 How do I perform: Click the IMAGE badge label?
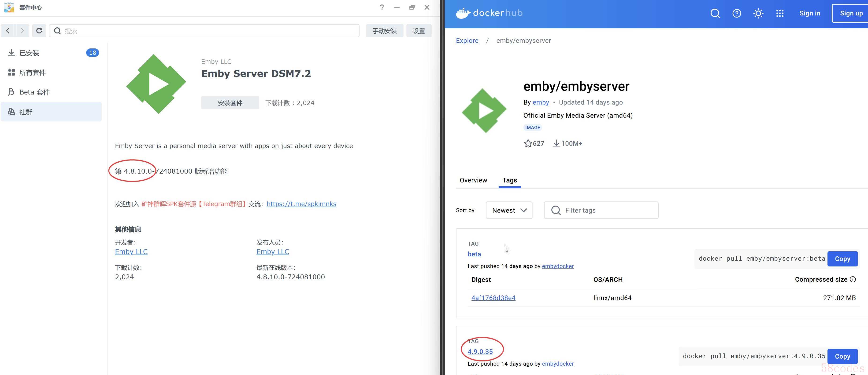532,127
